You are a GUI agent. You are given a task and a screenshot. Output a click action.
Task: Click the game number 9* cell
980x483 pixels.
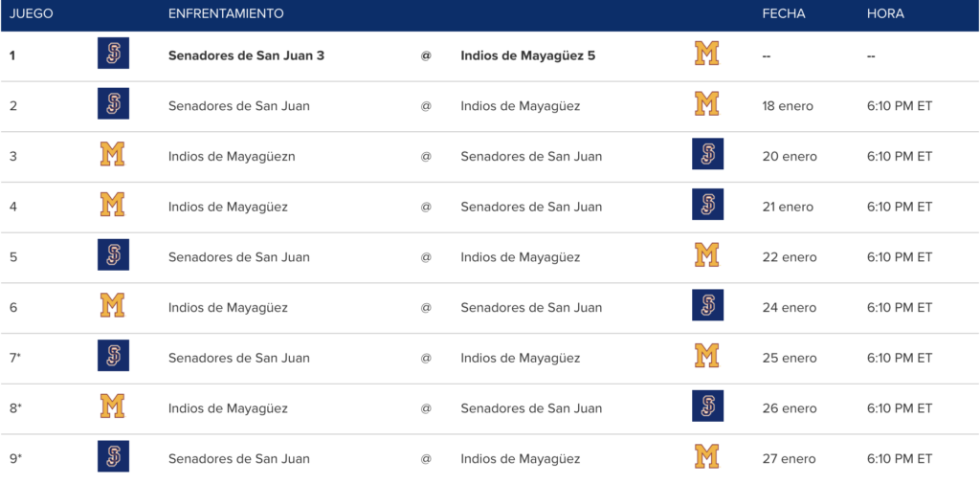point(15,459)
